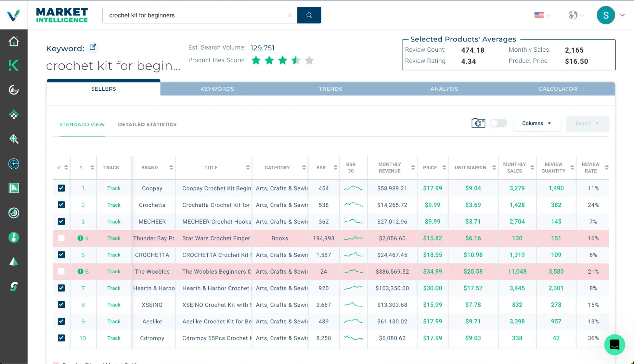Open the diamond grid sidebar icon
Viewport: 634px width, 364px height.
point(14,114)
